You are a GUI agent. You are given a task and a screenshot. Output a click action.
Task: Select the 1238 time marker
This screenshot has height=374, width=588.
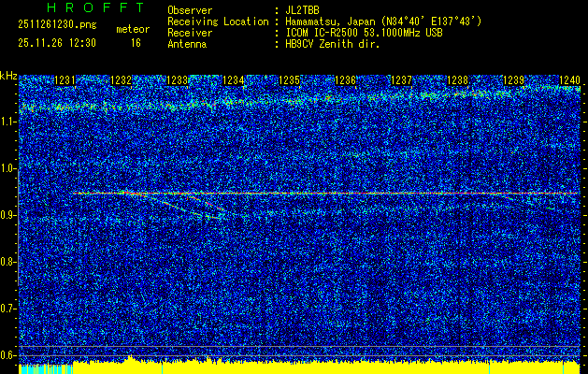pyautogui.click(x=458, y=81)
